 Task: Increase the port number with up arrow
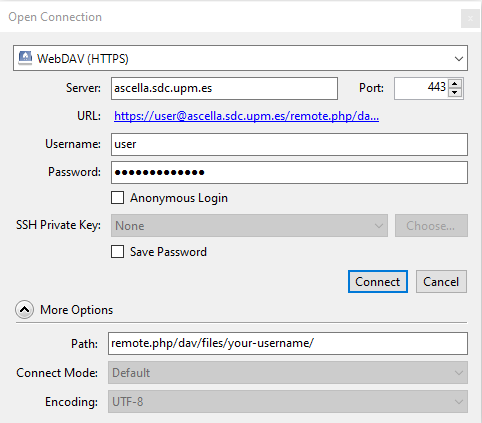tap(455, 83)
